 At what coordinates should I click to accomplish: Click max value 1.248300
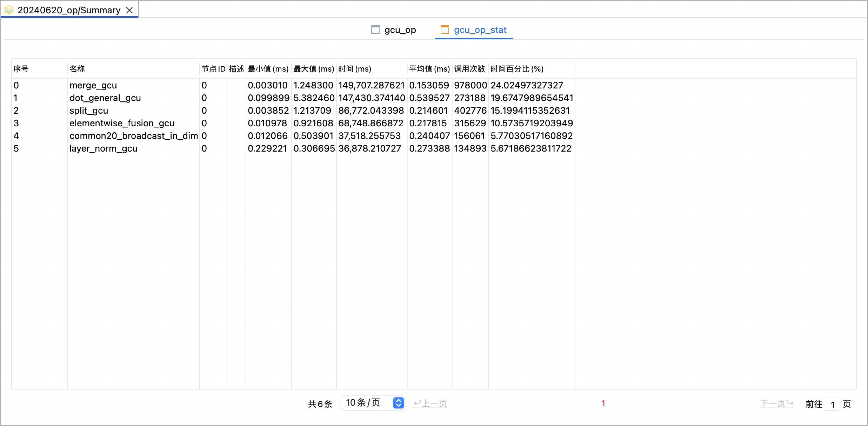[313, 85]
